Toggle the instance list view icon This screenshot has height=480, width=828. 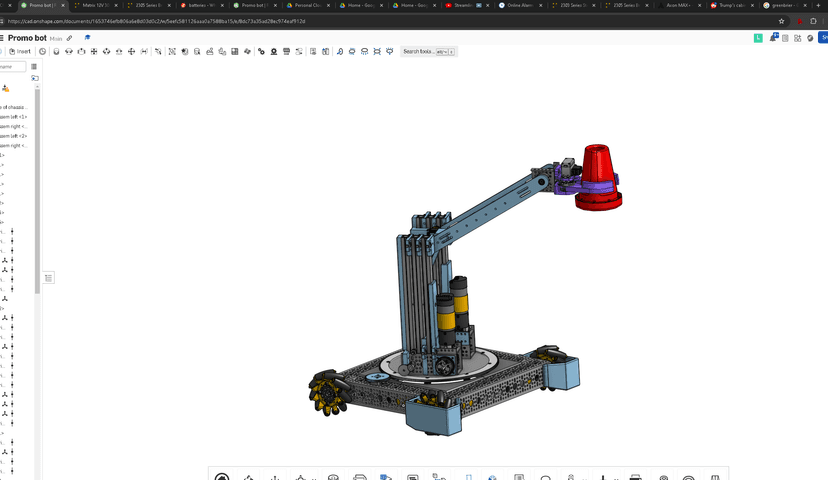pyautogui.click(x=34, y=67)
